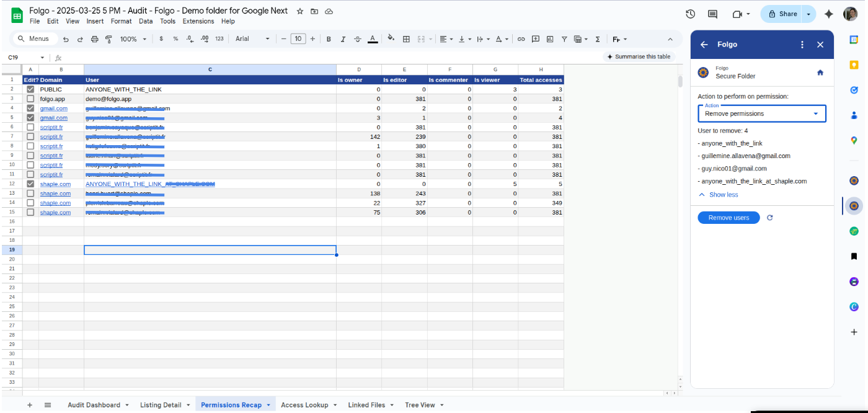Uncheck the checkbox in row 12
This screenshot has width=868, height=413.
point(30,184)
